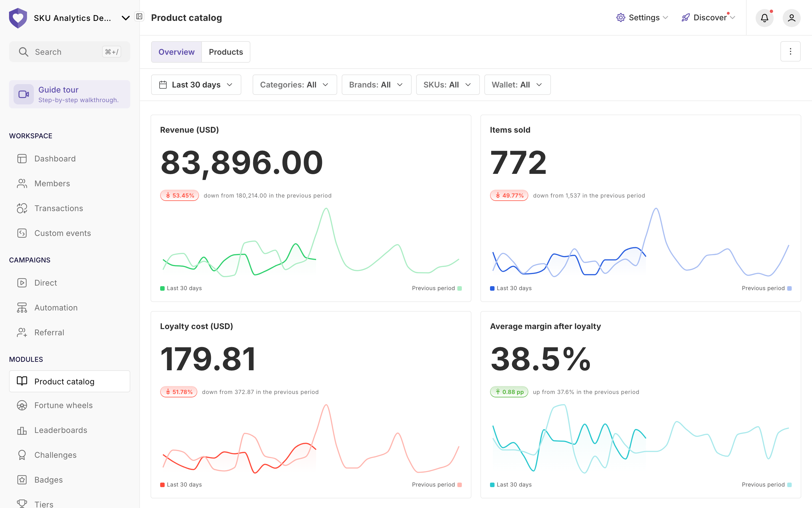Viewport: 812px width, 508px height.
Task: Click the Members people icon
Action: [22, 183]
